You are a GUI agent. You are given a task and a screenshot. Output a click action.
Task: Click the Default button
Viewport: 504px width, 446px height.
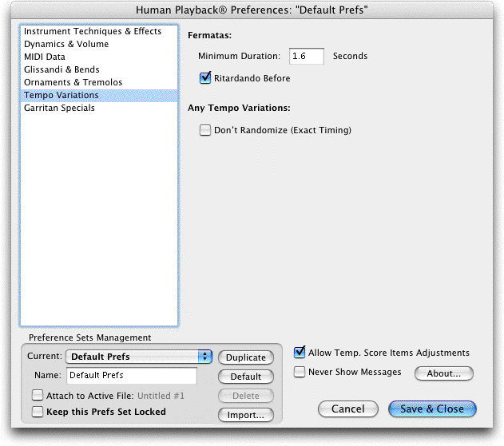point(246,377)
